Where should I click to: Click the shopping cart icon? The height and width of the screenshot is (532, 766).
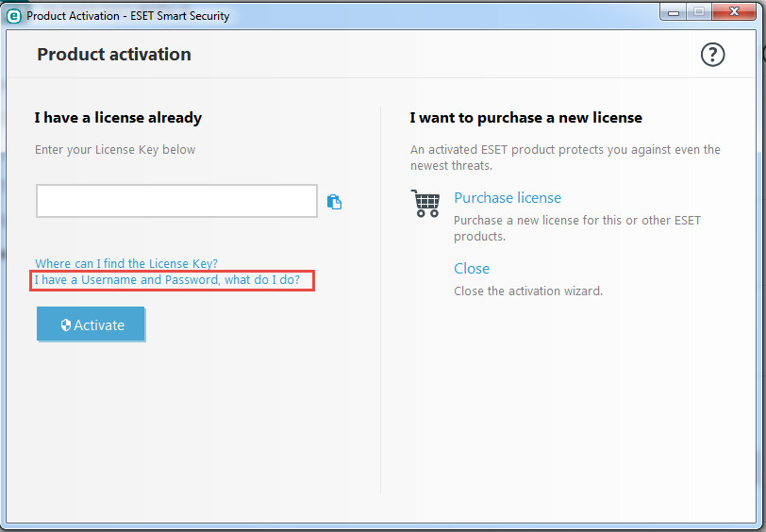pos(425,203)
